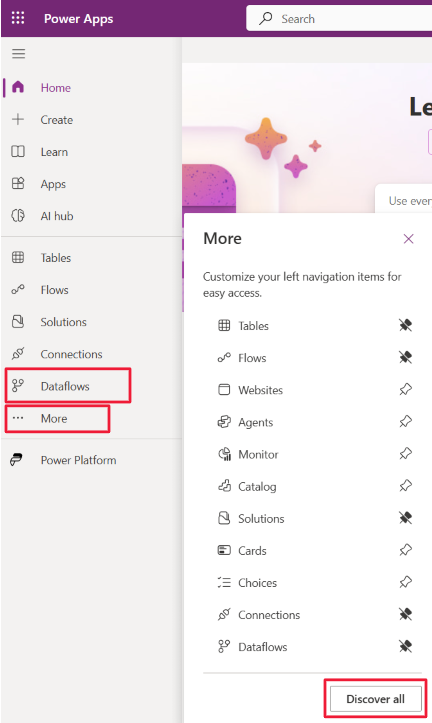Pin Websites to left navigation
Screen dimensions: 432x723
click(405, 390)
